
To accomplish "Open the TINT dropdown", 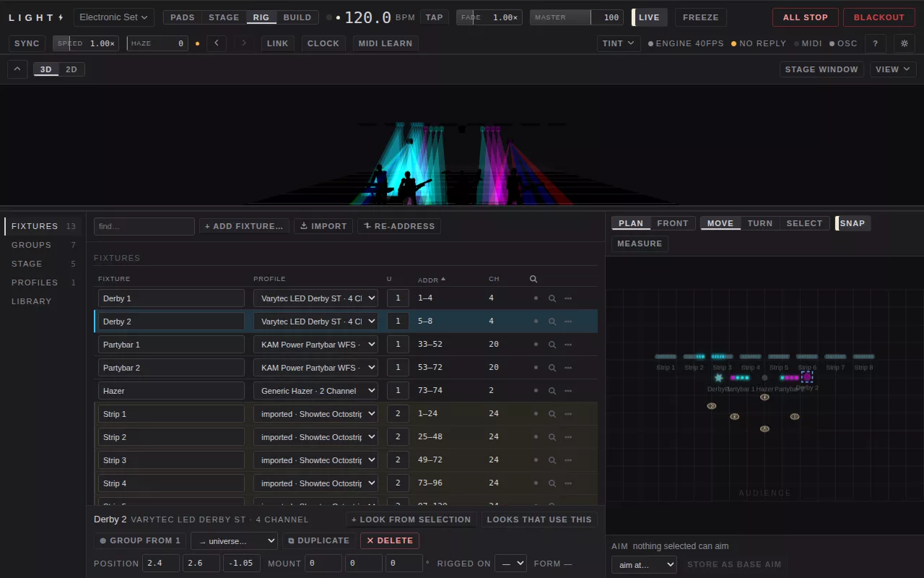I will pyautogui.click(x=619, y=43).
